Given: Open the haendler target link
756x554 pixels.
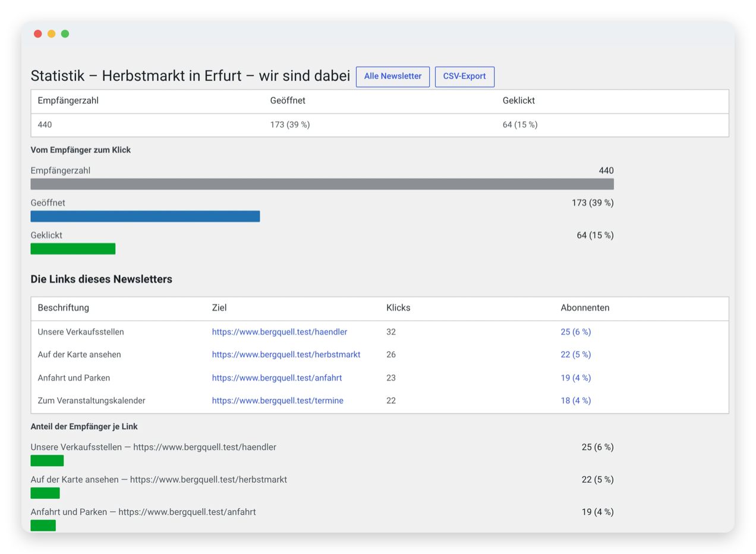Looking at the screenshot, I should point(279,332).
